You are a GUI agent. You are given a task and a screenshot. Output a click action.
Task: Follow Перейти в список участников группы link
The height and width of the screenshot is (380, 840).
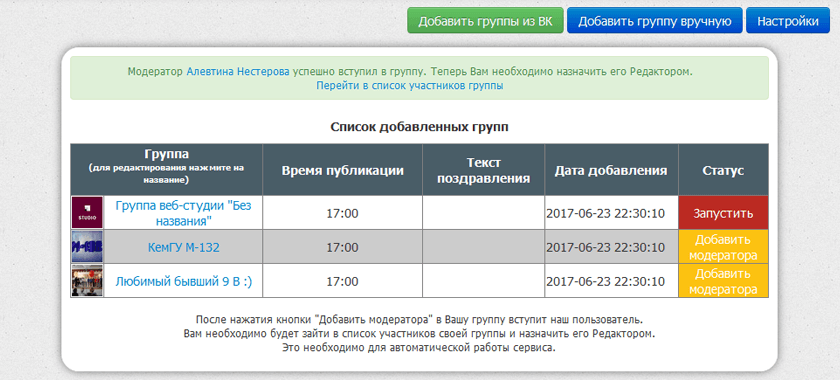pos(409,86)
